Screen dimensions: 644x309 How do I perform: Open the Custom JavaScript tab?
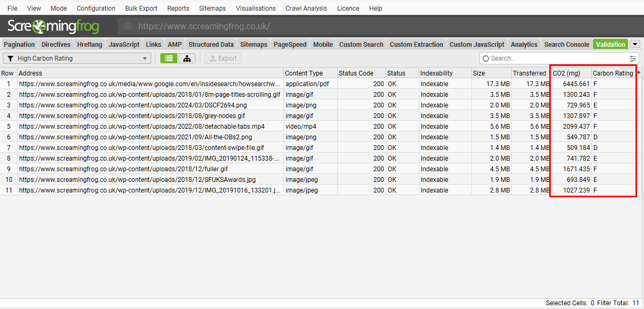point(477,45)
